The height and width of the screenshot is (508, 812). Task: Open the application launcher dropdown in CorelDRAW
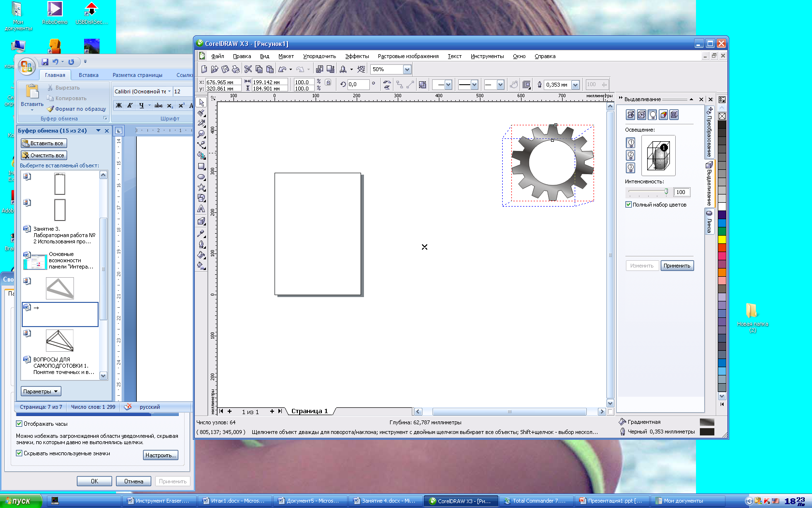(x=351, y=69)
